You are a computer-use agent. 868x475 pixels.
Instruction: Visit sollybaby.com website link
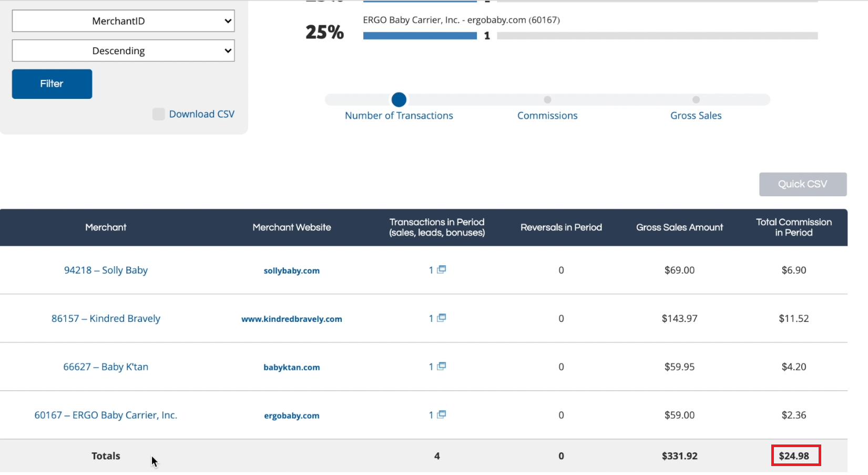point(292,270)
